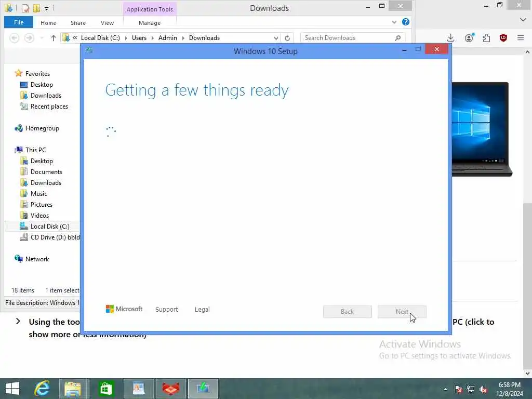Image resolution: width=532 pixels, height=399 pixels.
Task: Click the Windows Start button
Action: 12,389
